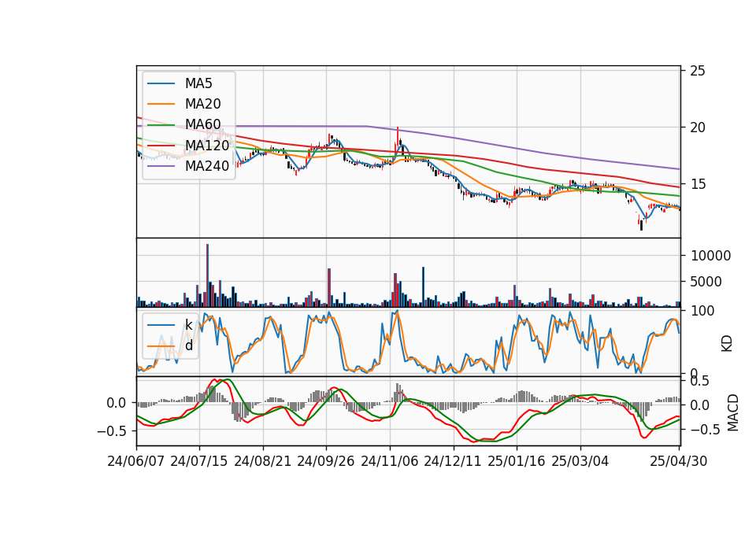The width and height of the screenshot is (756, 543).
Task: Select the MA5 legend label
Action: 198,83
